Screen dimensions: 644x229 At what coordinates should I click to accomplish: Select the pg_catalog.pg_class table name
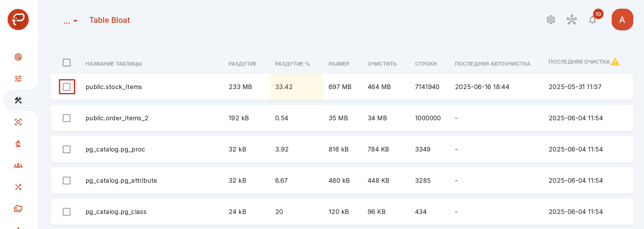(116, 212)
